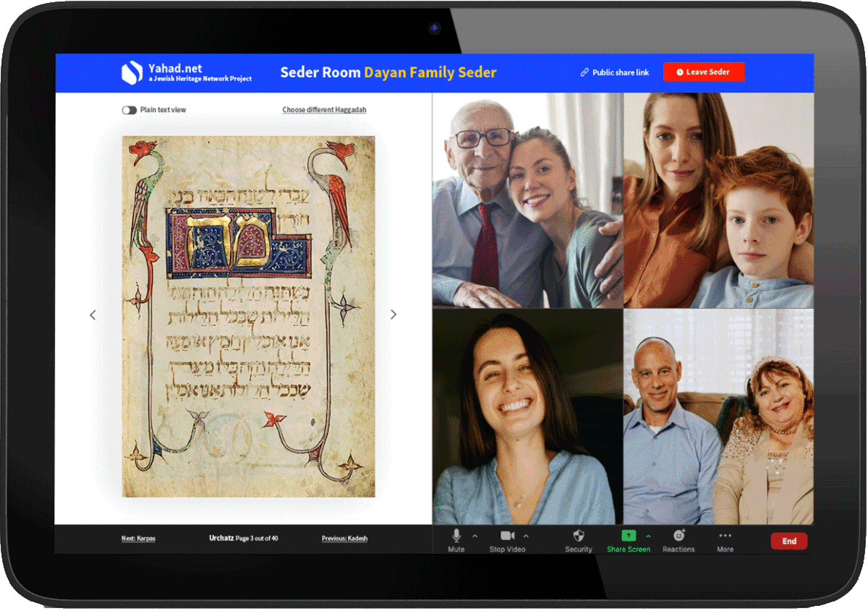Image resolution: width=868 pixels, height=611 pixels.
Task: Select the couple on sofa video tile
Action: 719,416
